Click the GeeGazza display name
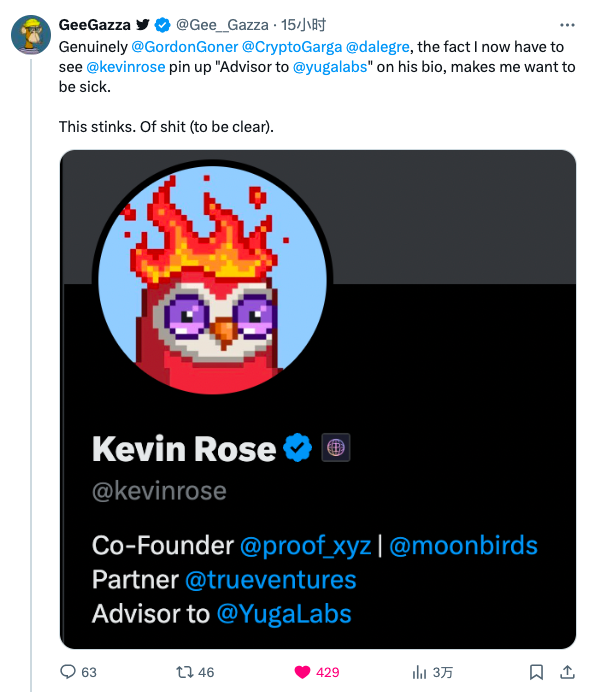This screenshot has width=591, height=692. (94, 25)
